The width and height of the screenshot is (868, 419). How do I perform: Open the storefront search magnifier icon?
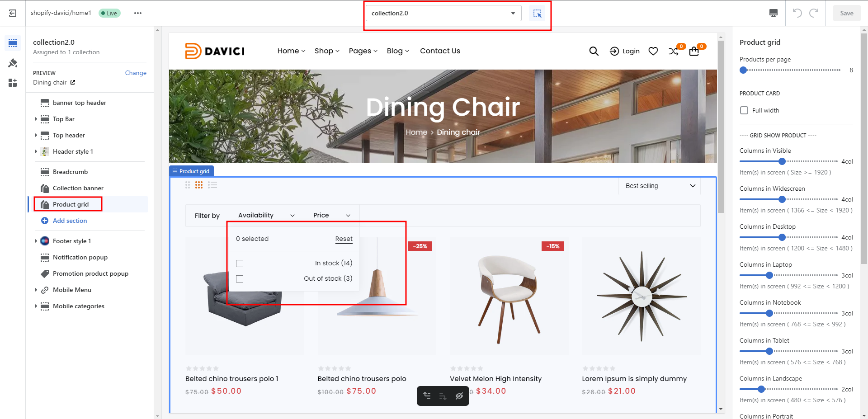pos(594,51)
